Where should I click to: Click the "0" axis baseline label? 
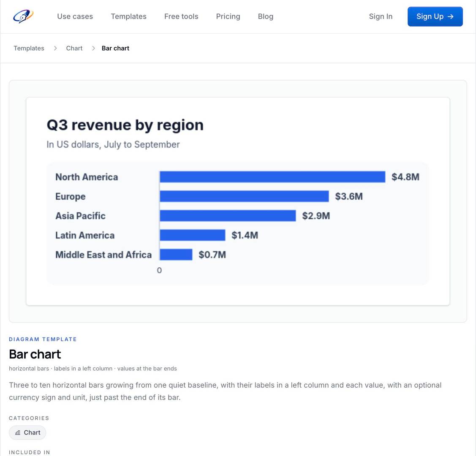(159, 270)
